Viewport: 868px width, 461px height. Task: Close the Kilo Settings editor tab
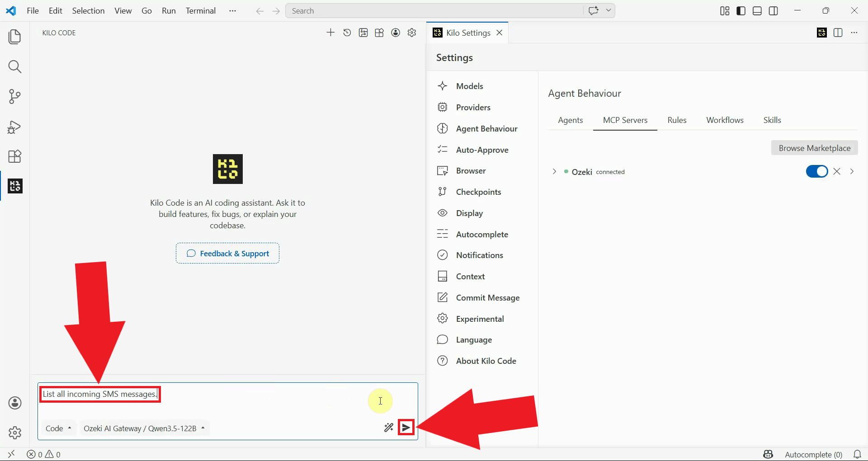click(x=500, y=33)
